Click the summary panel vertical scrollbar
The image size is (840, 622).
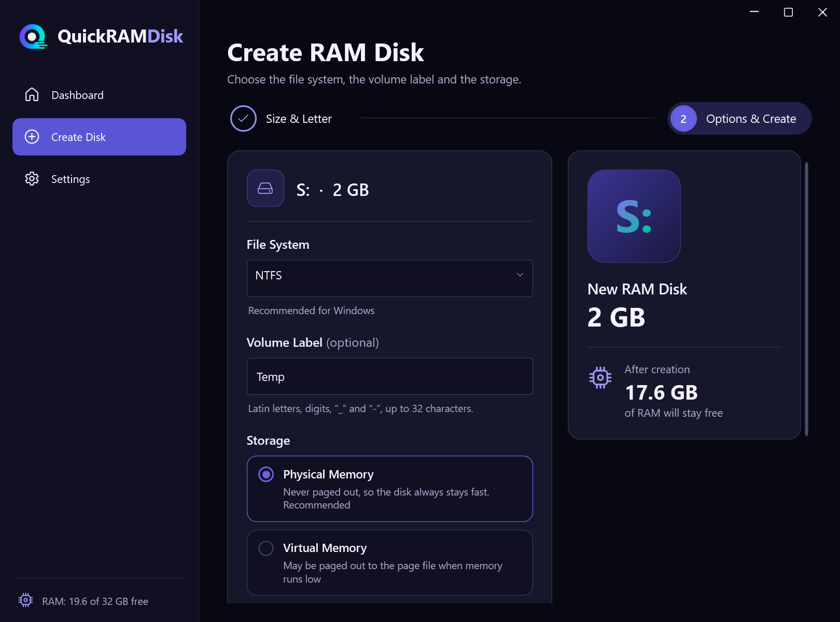click(x=807, y=299)
